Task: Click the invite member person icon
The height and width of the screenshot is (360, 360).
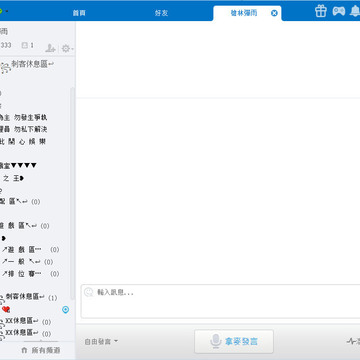Action: point(50,48)
